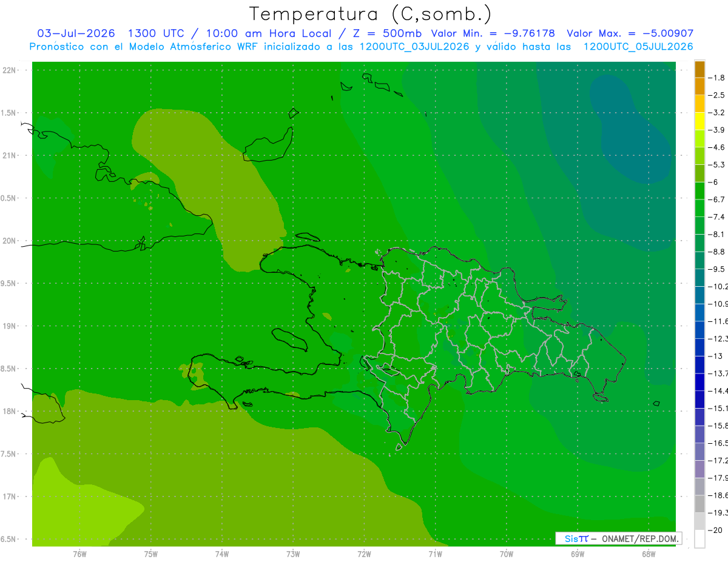
Task: Select the white bottom swatch below -20
Action: (x=699, y=539)
